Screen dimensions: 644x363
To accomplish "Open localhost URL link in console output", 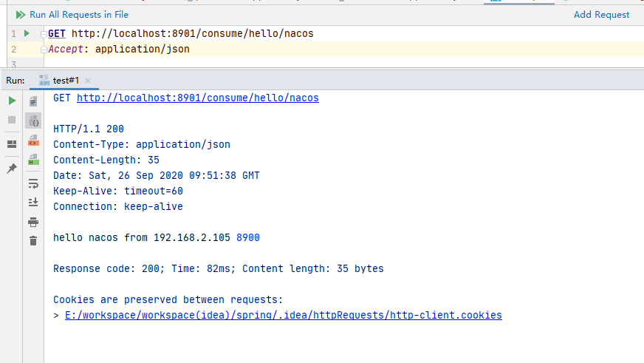I will coord(197,98).
